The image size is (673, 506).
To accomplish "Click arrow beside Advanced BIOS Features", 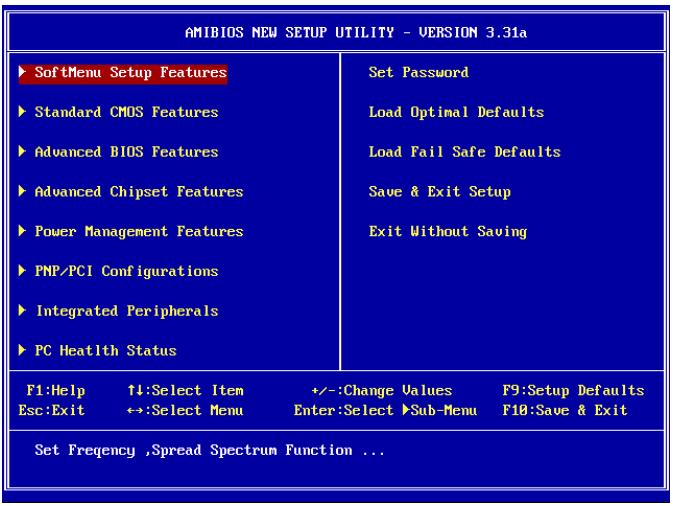I will click(22, 151).
